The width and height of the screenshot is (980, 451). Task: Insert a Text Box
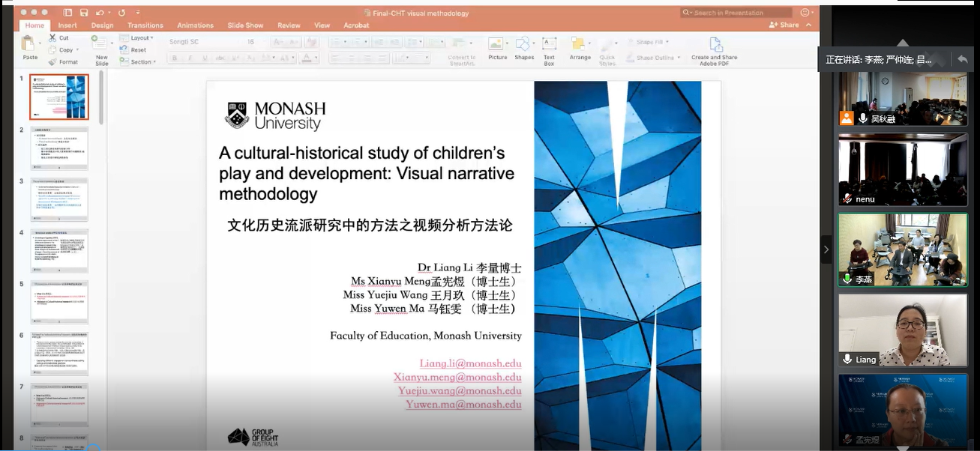549,46
